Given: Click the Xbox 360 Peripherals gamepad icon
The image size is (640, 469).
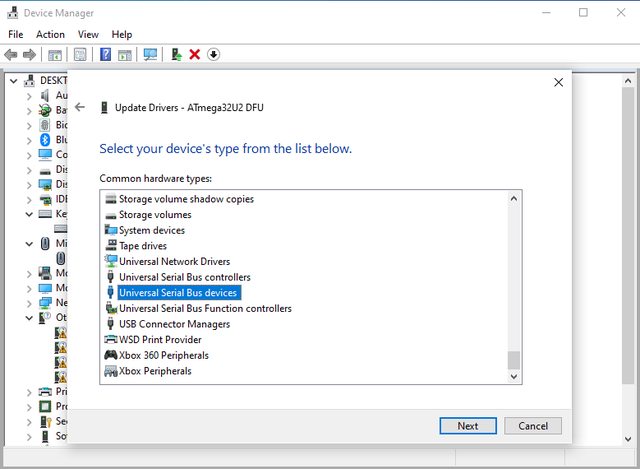Looking at the screenshot, I should (111, 355).
